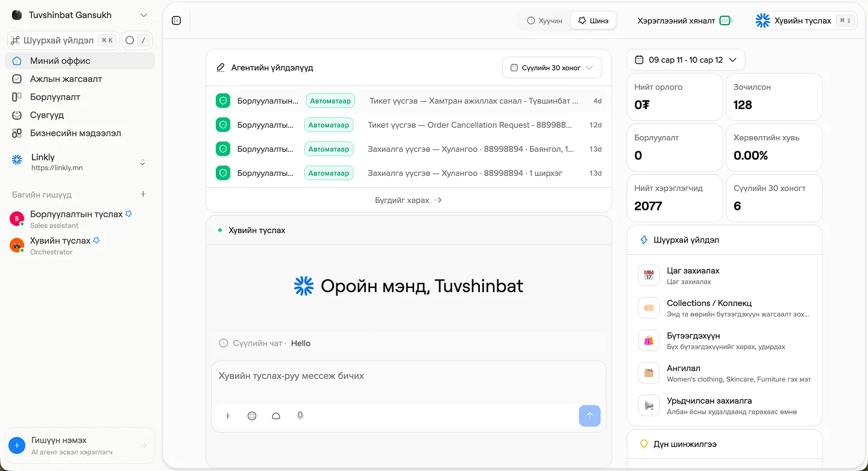Image resolution: width=868 pixels, height=471 pixels.
Task: Click the Урьдчилсан захиалга megaphone icon
Action: point(649,405)
